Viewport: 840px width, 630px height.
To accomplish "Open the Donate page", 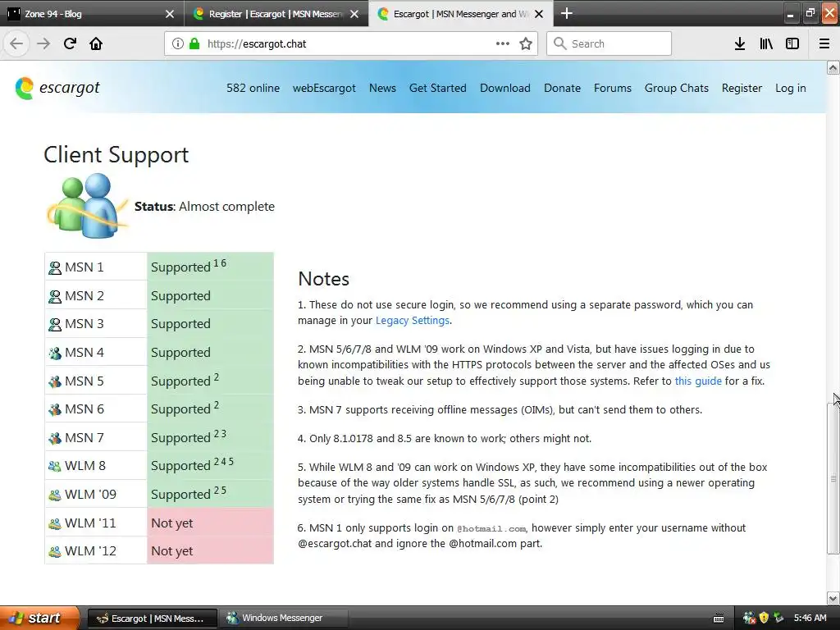I will tap(562, 88).
